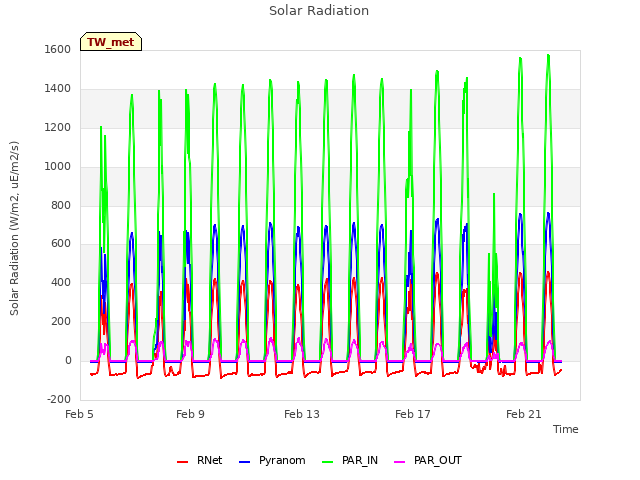The height and width of the screenshot is (480, 640).
Task: Click the Feb 17 x-axis tick label
Action: click(x=413, y=414)
